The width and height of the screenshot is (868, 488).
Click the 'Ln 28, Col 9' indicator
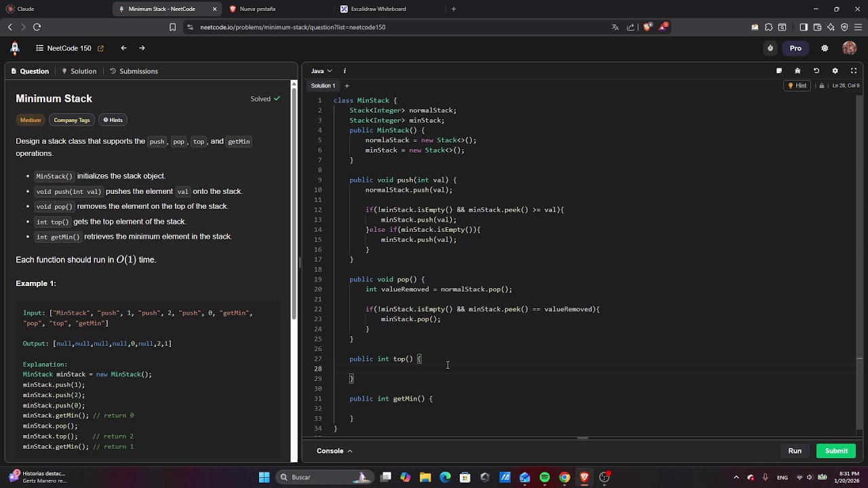[x=846, y=85]
